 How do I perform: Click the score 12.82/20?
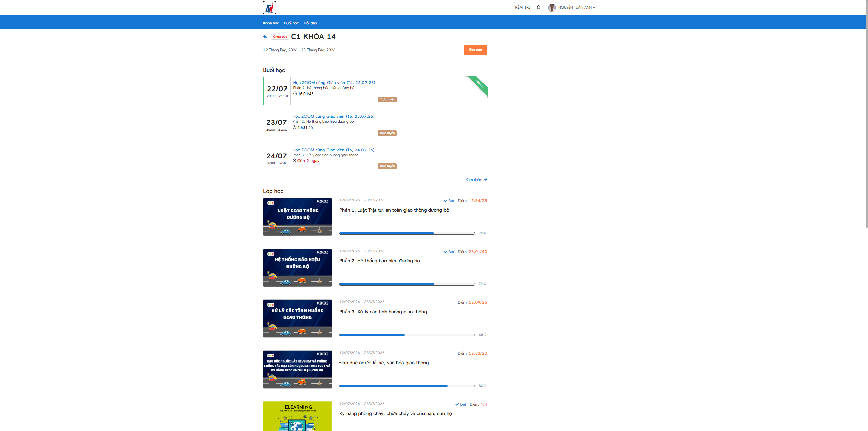478,353
